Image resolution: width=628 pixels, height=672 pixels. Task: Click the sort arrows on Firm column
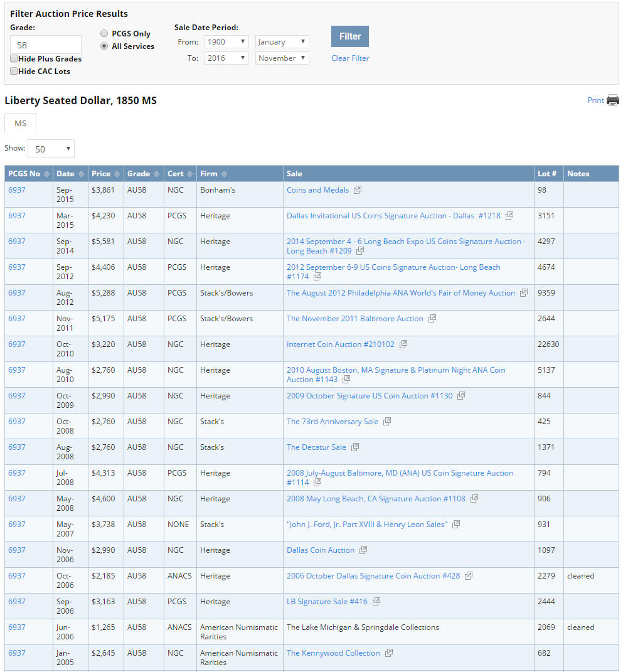224,174
